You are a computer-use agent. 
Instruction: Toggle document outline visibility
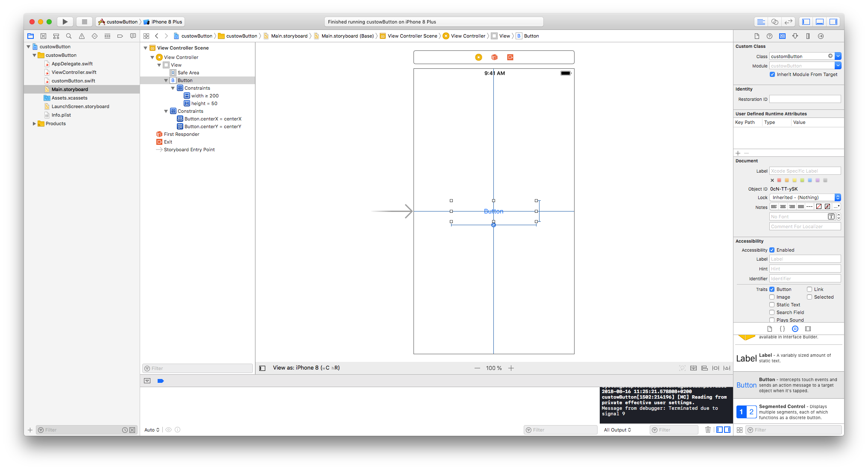262,368
